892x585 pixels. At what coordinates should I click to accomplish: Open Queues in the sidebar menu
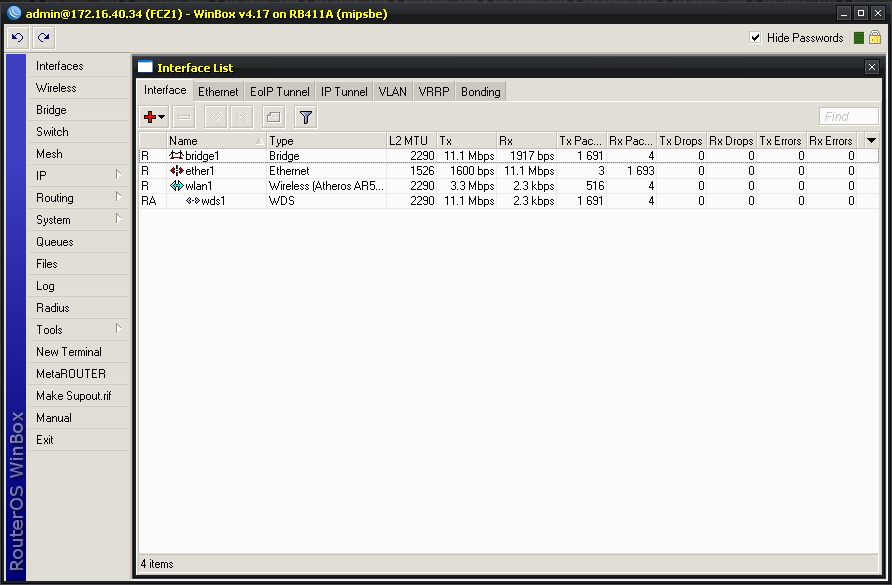tap(78, 242)
